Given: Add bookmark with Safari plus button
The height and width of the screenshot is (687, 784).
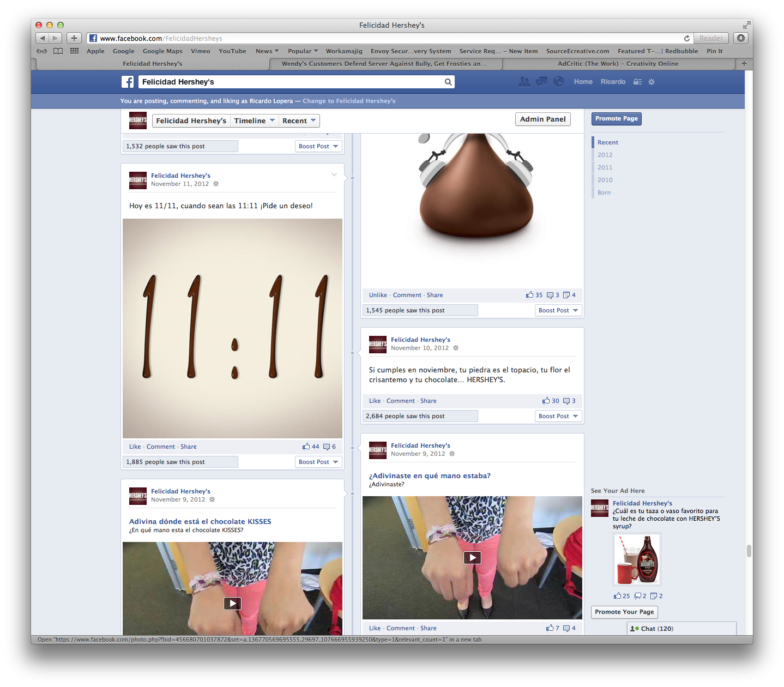Looking at the screenshot, I should 74,38.
